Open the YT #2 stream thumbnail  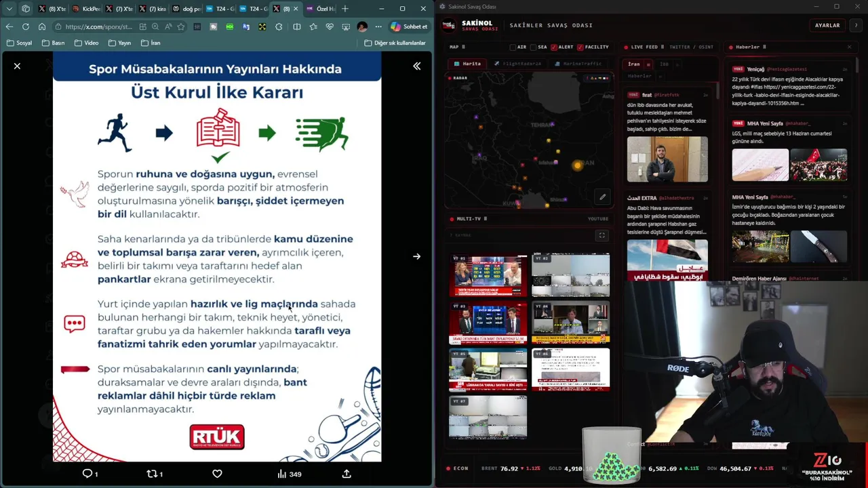point(570,275)
